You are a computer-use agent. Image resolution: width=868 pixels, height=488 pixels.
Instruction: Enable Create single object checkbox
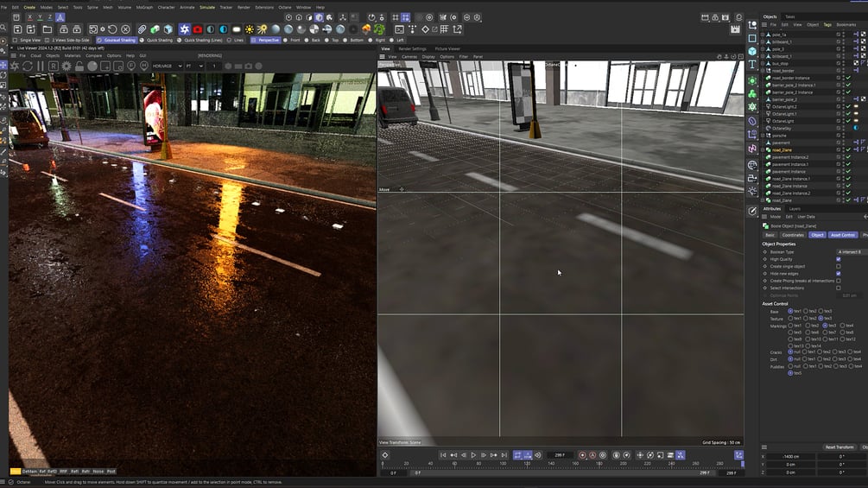pyautogui.click(x=838, y=266)
